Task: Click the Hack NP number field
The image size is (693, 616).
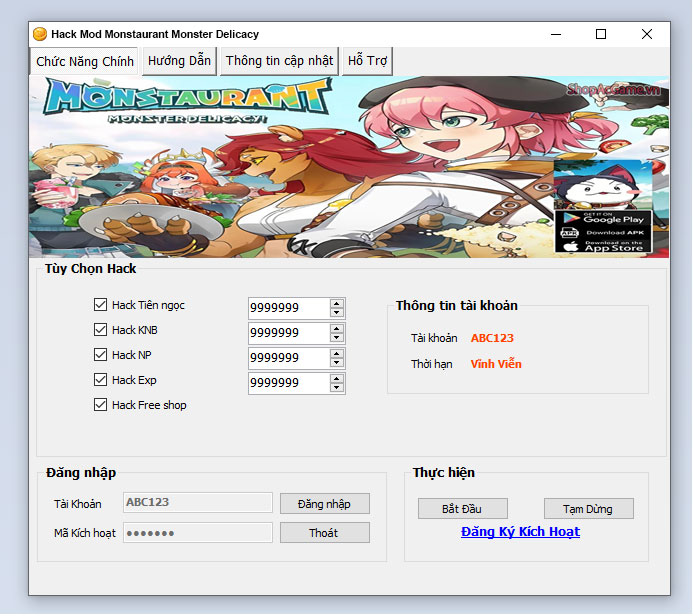Action: coord(289,358)
